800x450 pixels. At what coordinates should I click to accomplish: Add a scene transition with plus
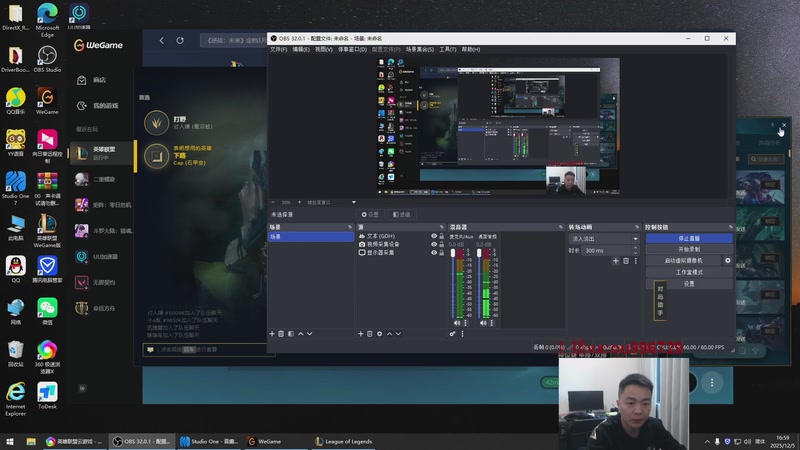(x=616, y=261)
